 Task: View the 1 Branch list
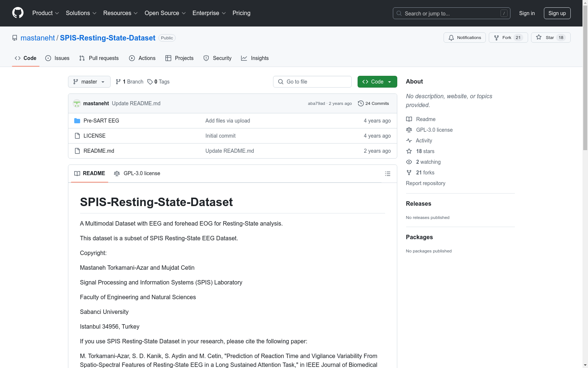tap(129, 82)
